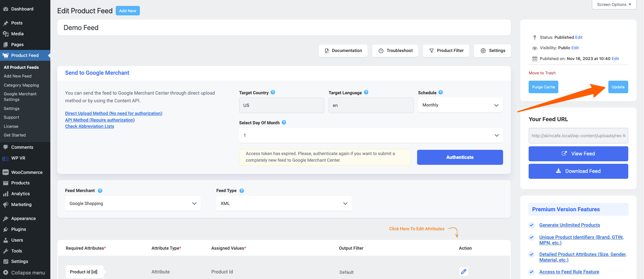
Task: Click Feed Merchant help icon
Action: click(100, 191)
